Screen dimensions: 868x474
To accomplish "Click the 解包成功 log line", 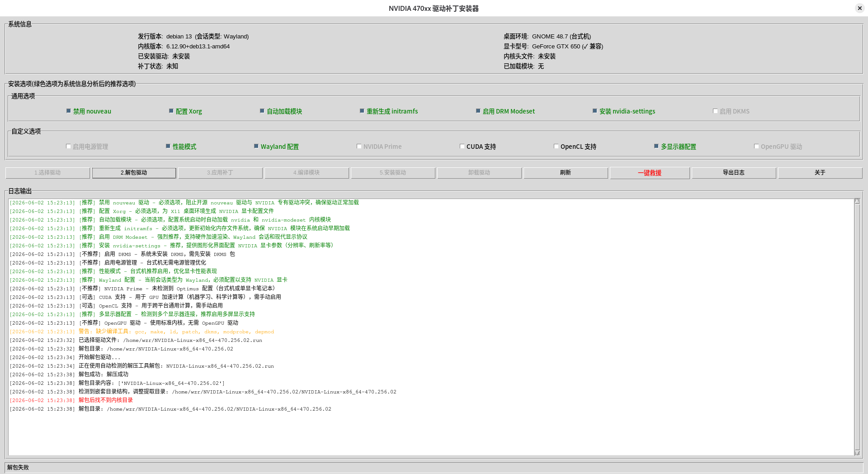I will (x=69, y=374).
